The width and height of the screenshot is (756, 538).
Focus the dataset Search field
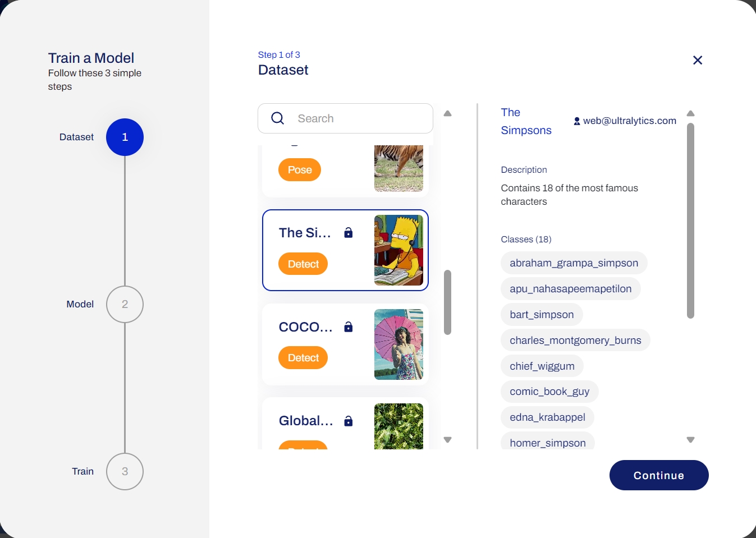click(359, 118)
